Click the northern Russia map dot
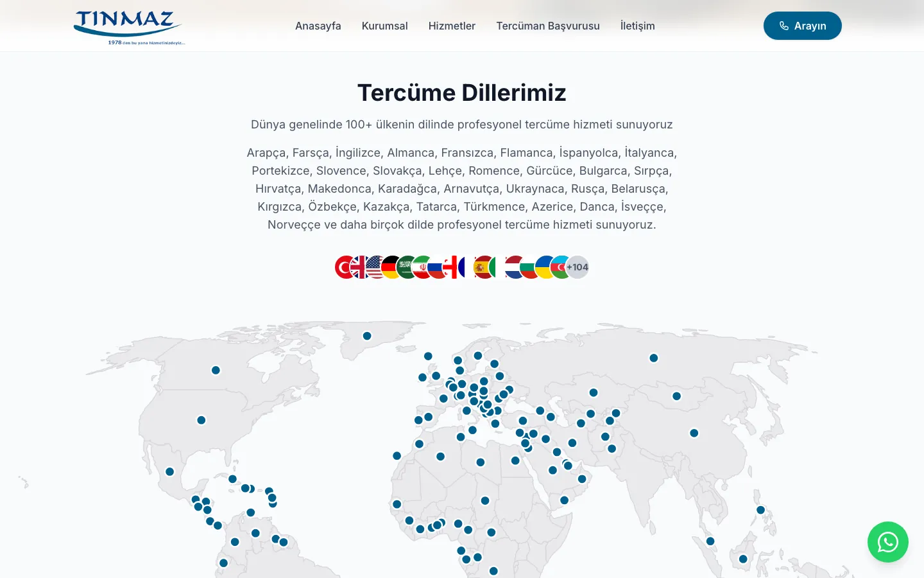 tap(653, 358)
